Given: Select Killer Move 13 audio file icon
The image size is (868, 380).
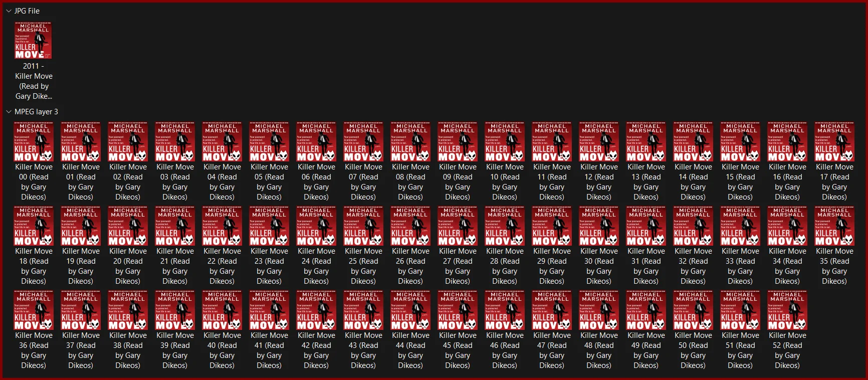Looking at the screenshot, I should [646, 142].
